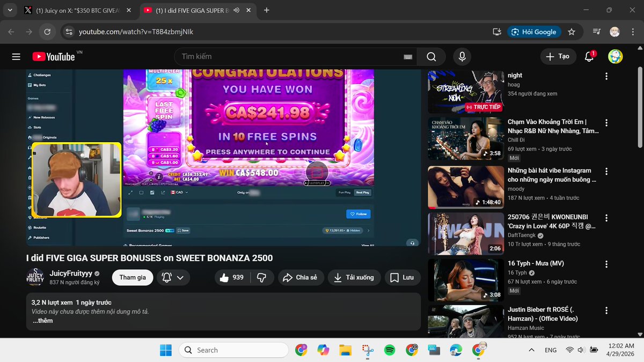Image resolution: width=644 pixels, height=362 pixels.
Task: Open Copilot from the taskbar
Action: (x=323, y=350)
